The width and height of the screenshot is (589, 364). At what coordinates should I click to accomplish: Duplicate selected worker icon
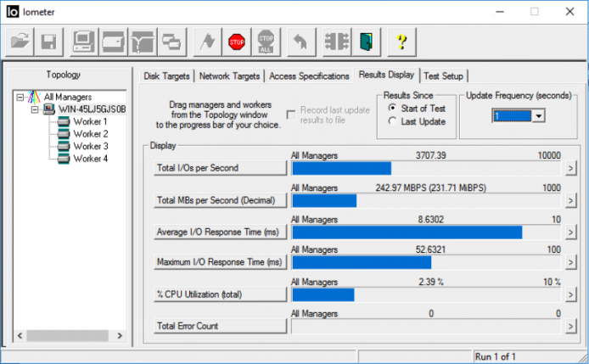click(172, 42)
